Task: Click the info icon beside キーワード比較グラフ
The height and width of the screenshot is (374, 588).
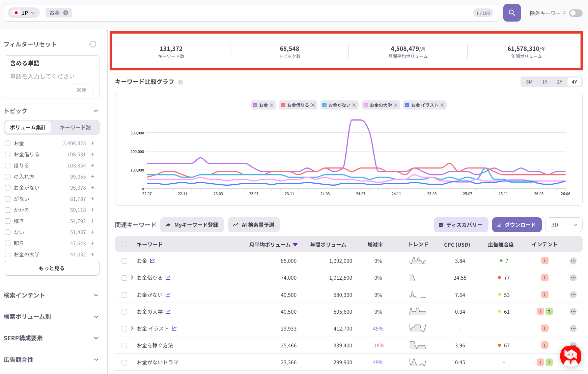Action: [180, 82]
